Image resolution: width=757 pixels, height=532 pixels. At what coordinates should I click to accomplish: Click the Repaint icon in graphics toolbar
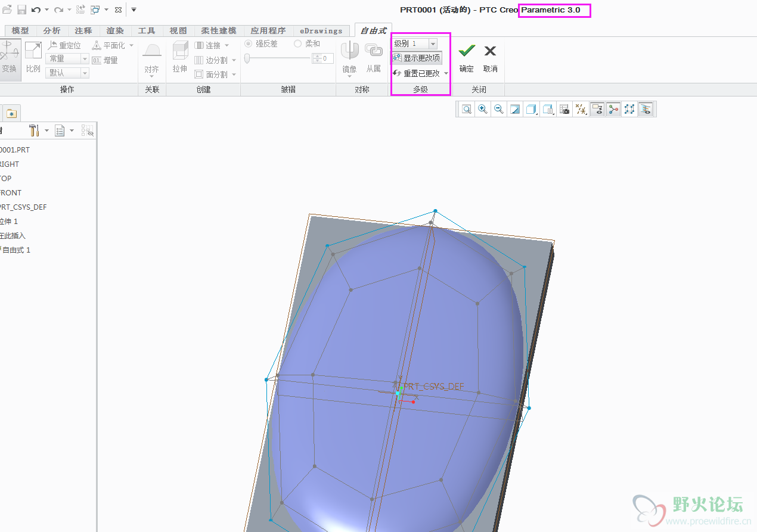(515, 109)
